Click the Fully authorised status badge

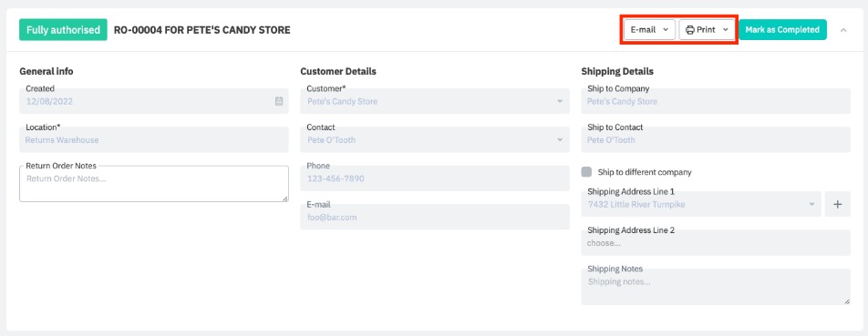coord(63,30)
